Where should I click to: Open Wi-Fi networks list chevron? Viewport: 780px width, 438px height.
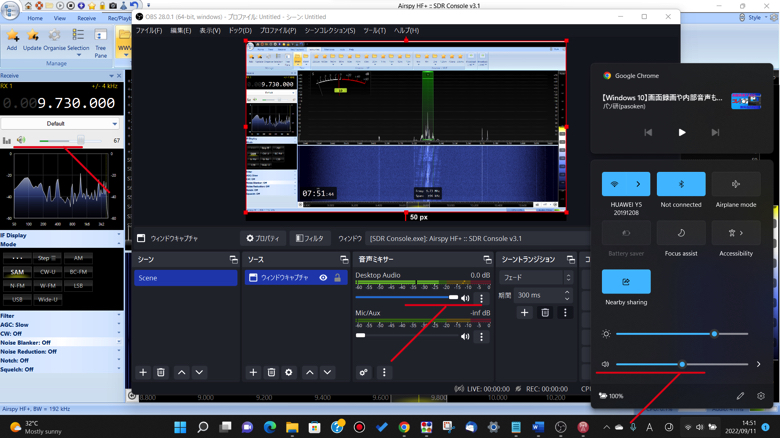point(639,184)
